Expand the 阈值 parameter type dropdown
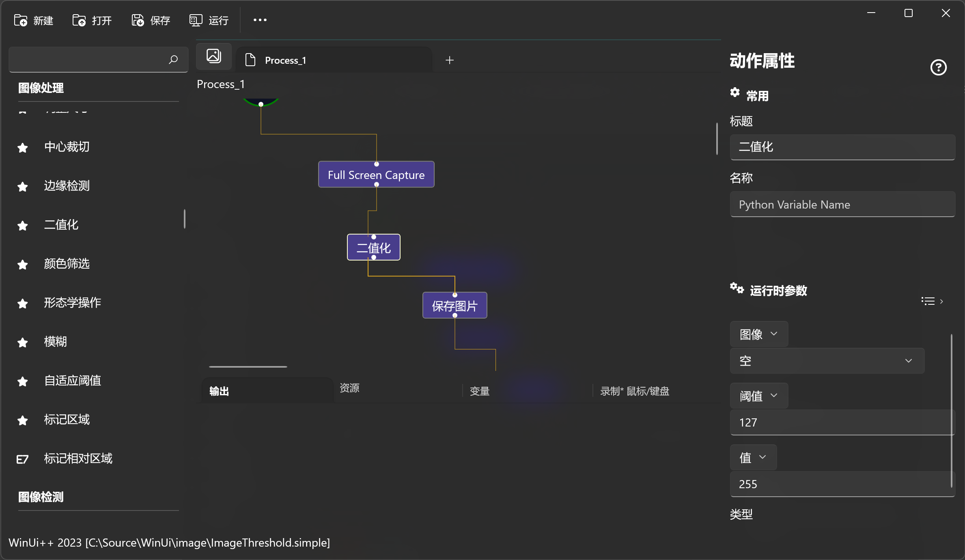The image size is (965, 560). 758,396
